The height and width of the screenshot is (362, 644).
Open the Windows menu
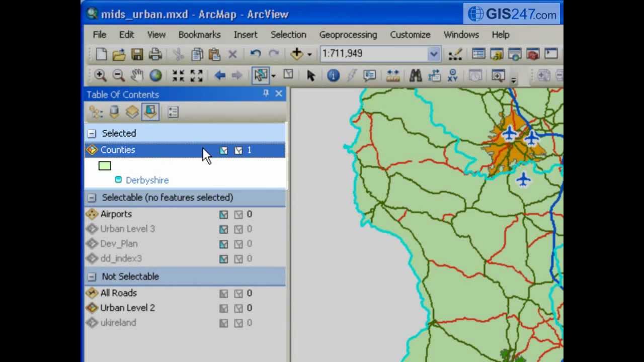[x=461, y=35]
